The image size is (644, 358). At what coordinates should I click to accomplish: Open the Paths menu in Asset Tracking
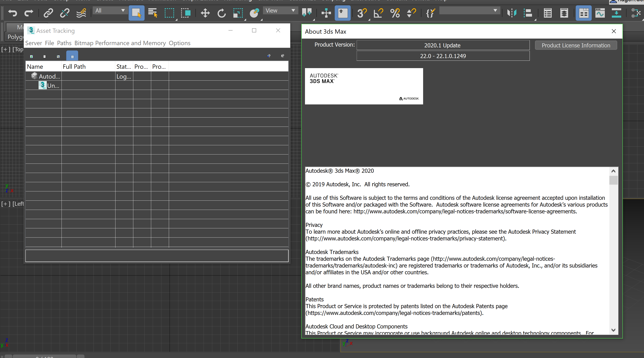pyautogui.click(x=64, y=43)
